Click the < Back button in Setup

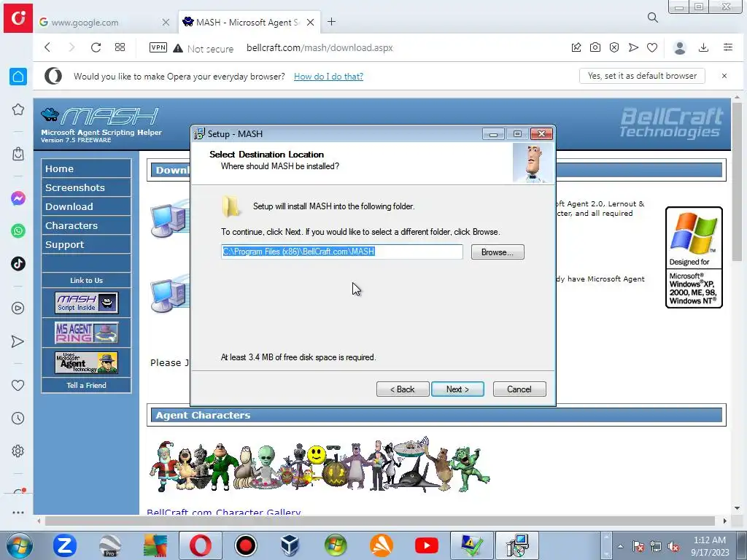click(x=403, y=389)
